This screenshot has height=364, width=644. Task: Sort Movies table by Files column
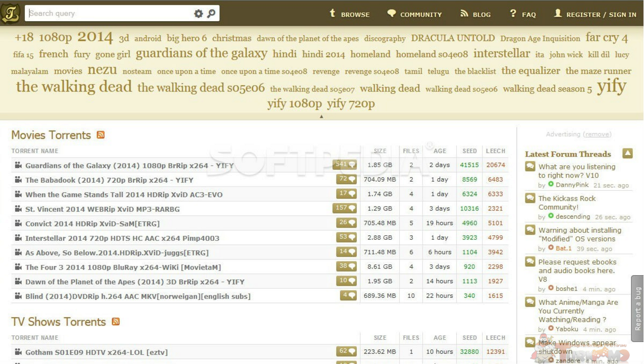411,151
